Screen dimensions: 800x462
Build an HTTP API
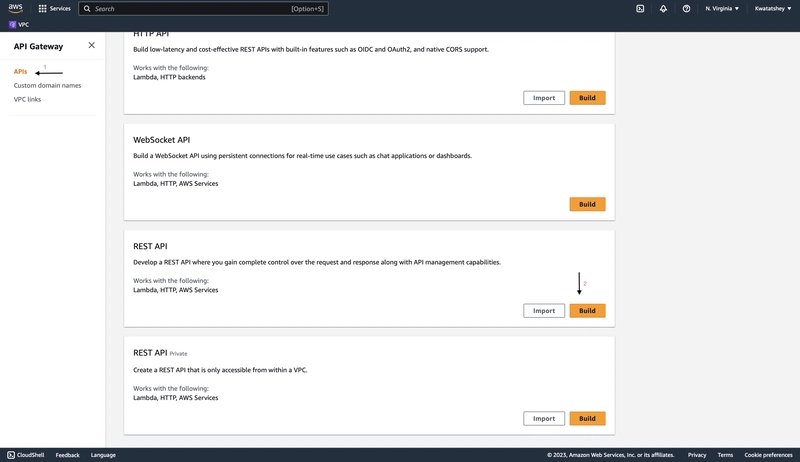pos(587,98)
